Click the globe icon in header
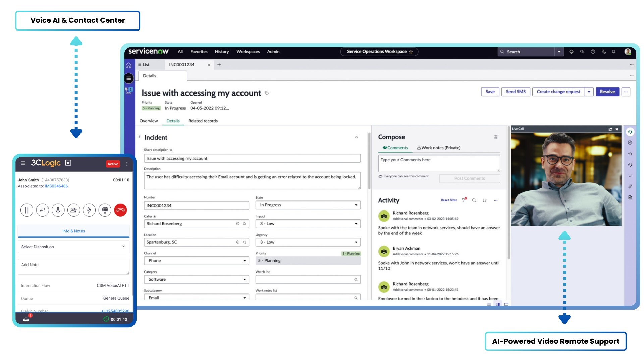644x362 pixels. click(571, 52)
